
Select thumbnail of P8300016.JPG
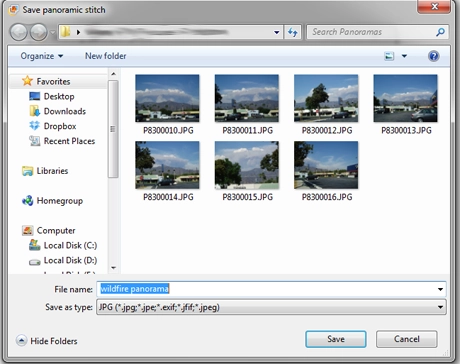coord(326,165)
